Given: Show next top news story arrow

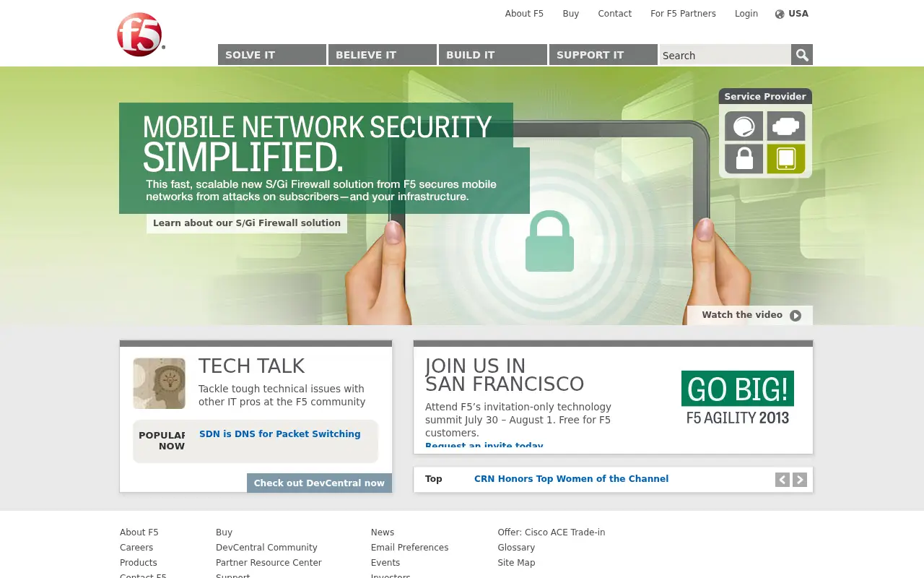Looking at the screenshot, I should coord(800,480).
